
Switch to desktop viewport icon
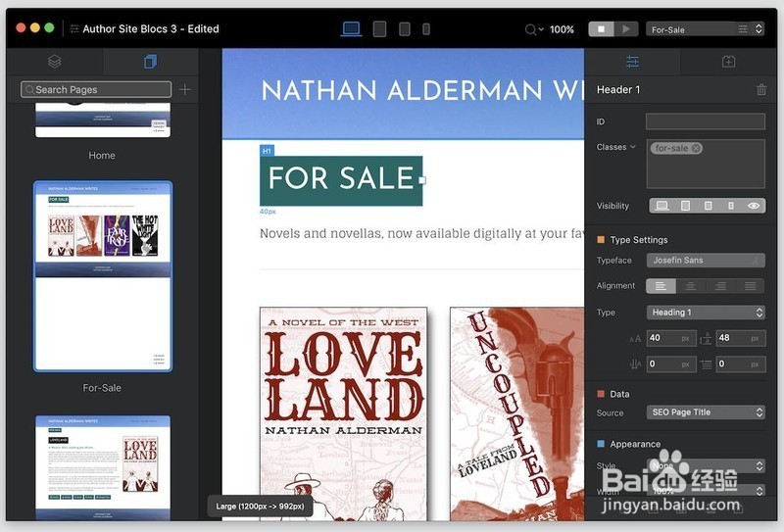tap(351, 28)
